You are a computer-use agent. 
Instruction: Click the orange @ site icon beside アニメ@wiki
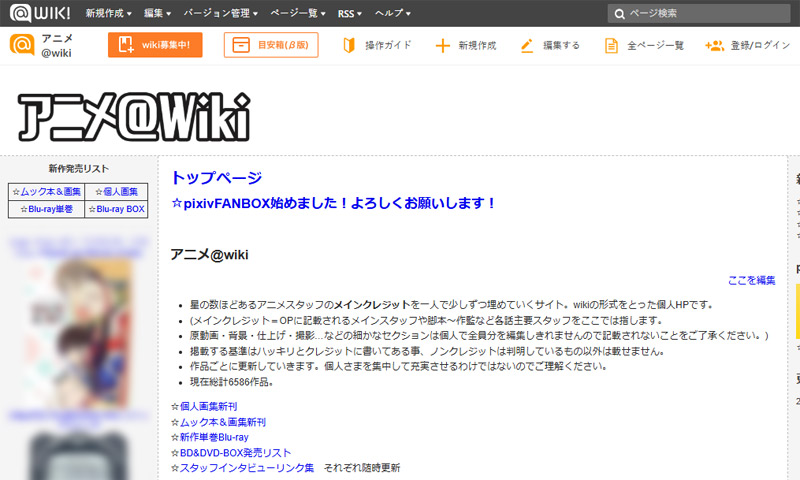point(22,45)
